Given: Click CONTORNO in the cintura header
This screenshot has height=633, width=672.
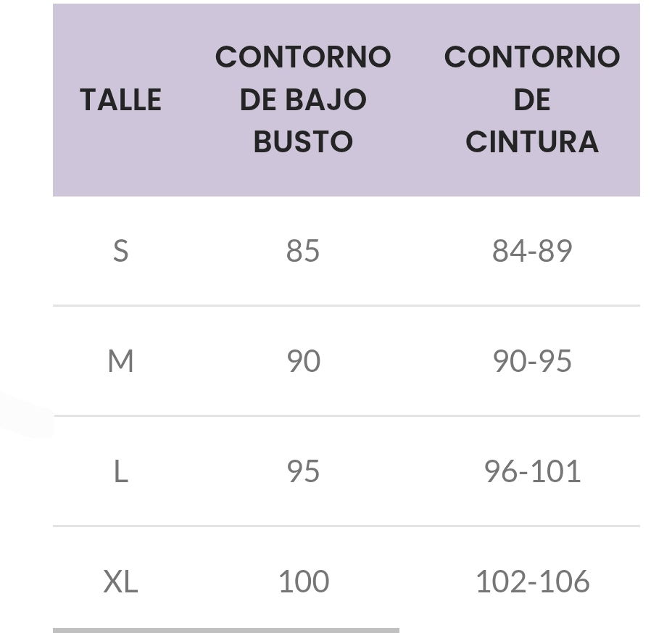Looking at the screenshot, I should [x=532, y=57].
